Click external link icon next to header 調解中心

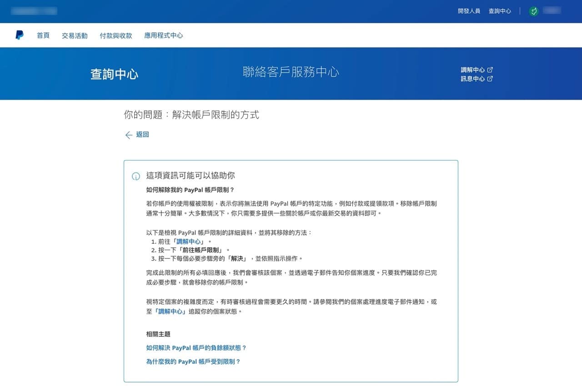[490, 70]
